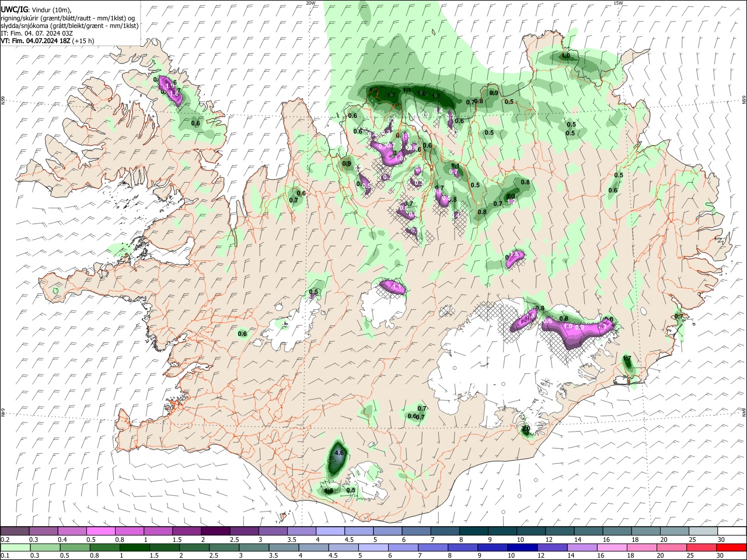Image resolution: width=747 pixels, height=560 pixels.
Task: Click the 20W longitude label at the top edge
Action: pos(310,3)
